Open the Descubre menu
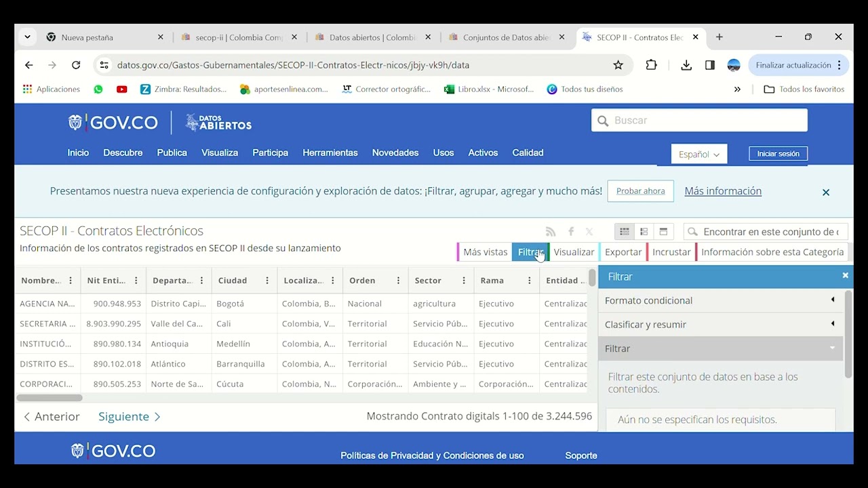 [x=123, y=152]
